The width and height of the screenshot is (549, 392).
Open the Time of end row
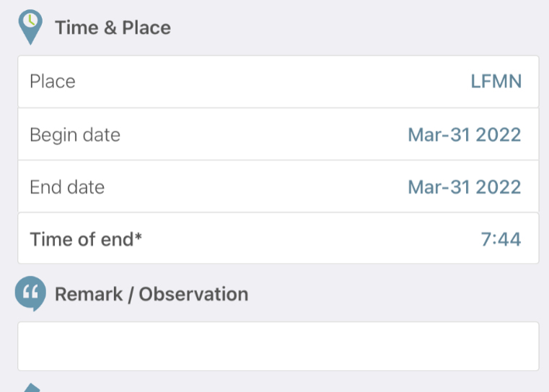coord(278,238)
